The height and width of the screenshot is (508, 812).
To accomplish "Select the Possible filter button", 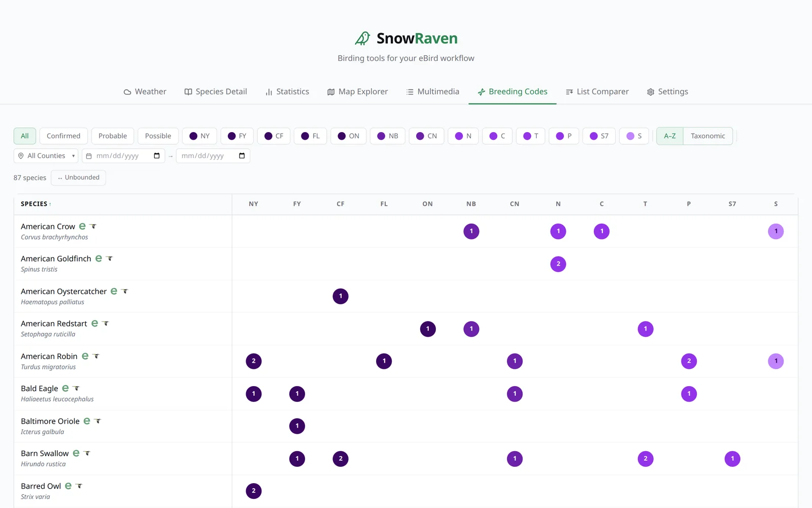I will pyautogui.click(x=158, y=136).
